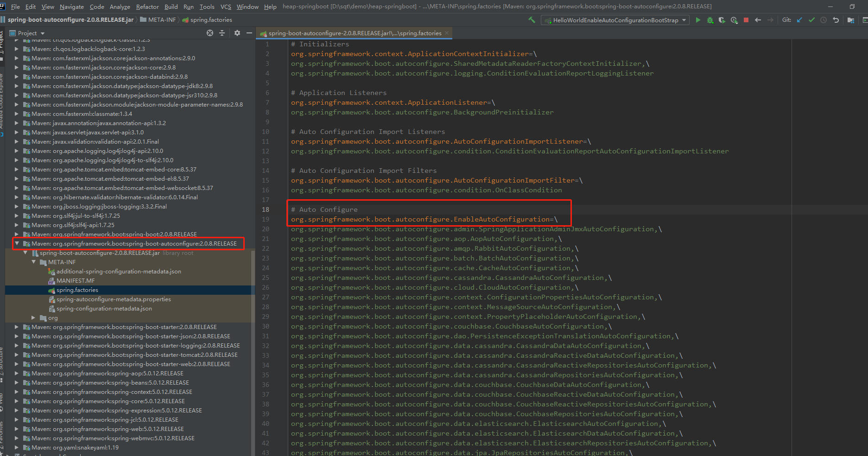Open the File menu
The width and height of the screenshot is (868, 456).
pyautogui.click(x=15, y=6)
